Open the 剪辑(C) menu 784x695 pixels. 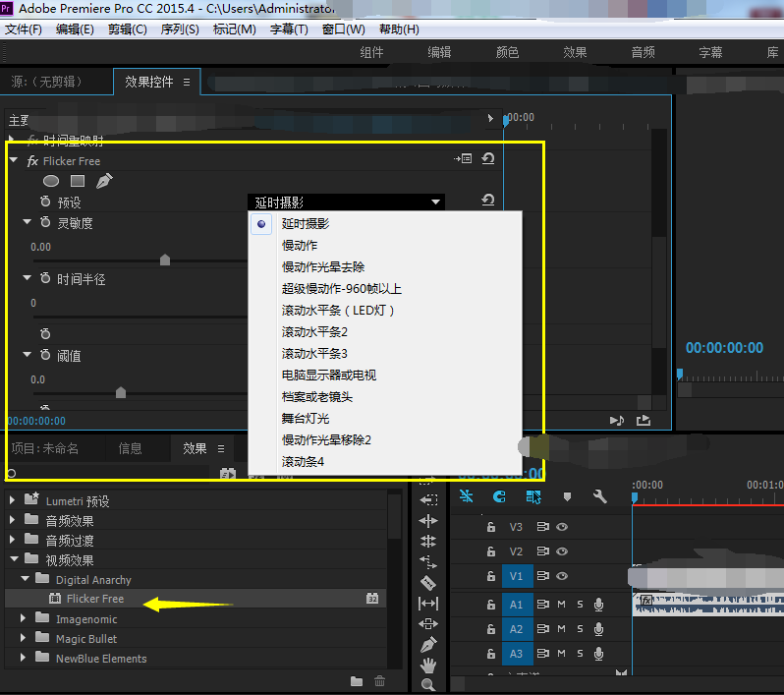[x=128, y=29]
